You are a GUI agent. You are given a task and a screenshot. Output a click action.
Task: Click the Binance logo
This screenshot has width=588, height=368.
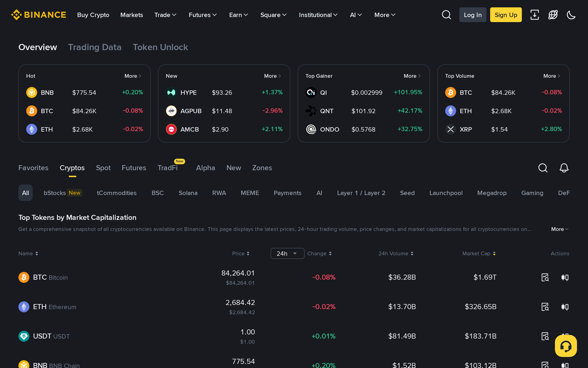point(38,15)
